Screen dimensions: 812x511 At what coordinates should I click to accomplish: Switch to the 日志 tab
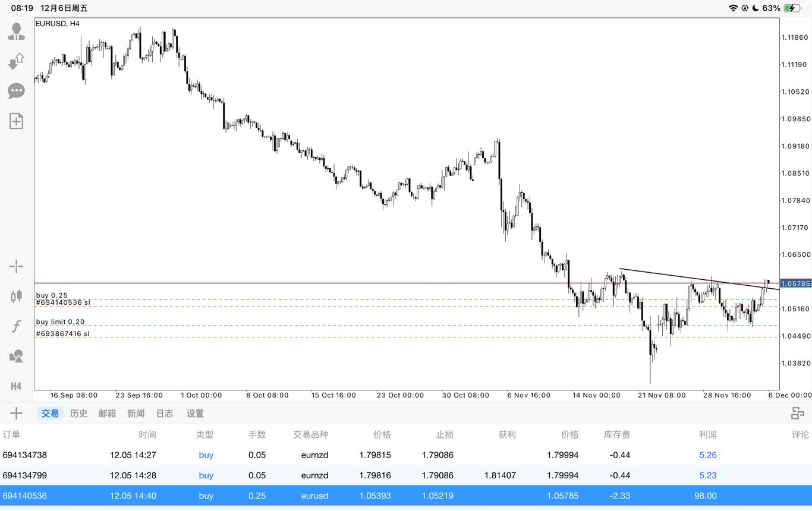point(165,413)
